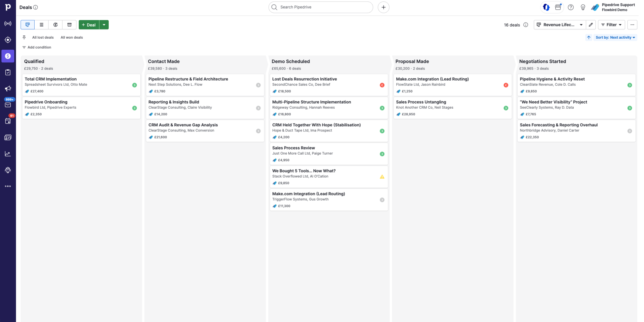644x322 pixels.
Task: Open the Mail inbox from the sidebar
Action: [8, 105]
